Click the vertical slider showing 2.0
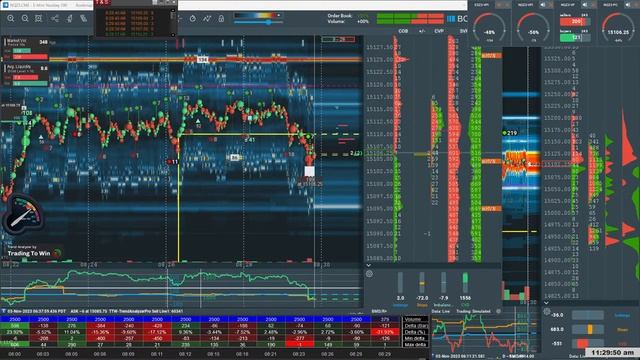640x360 pixels. [x=400, y=282]
